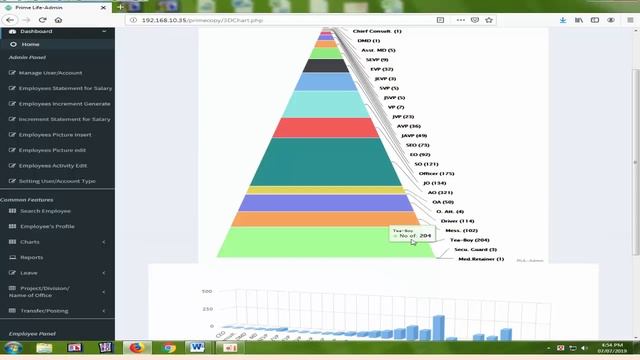Screen dimensions: 640x360
Task: Open Increment Statement for Salary
Action: (64, 119)
